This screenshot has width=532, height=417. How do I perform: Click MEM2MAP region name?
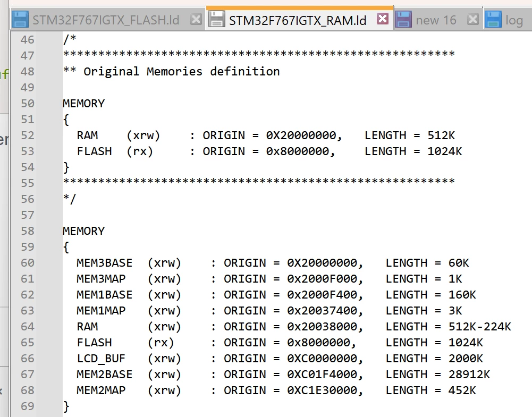point(101,390)
